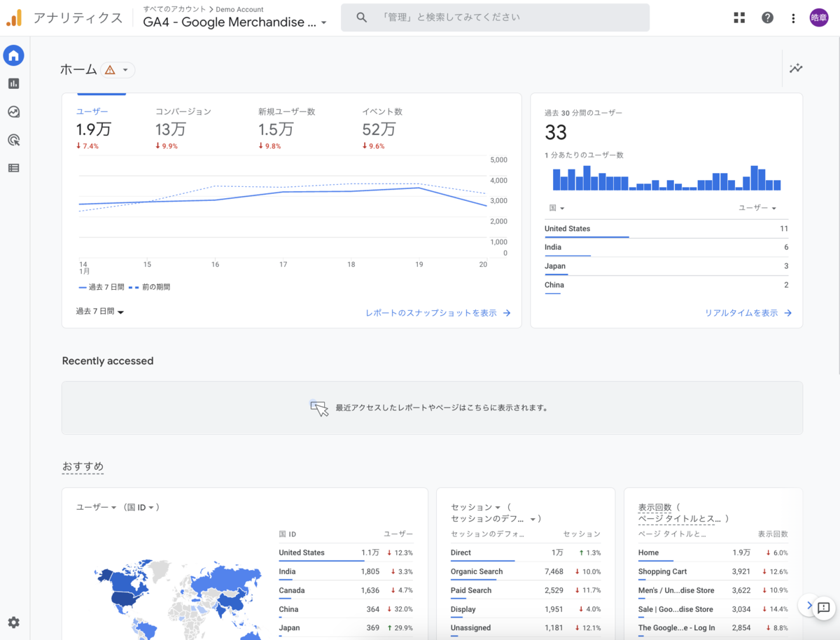Open the user account avatar

pyautogui.click(x=818, y=18)
